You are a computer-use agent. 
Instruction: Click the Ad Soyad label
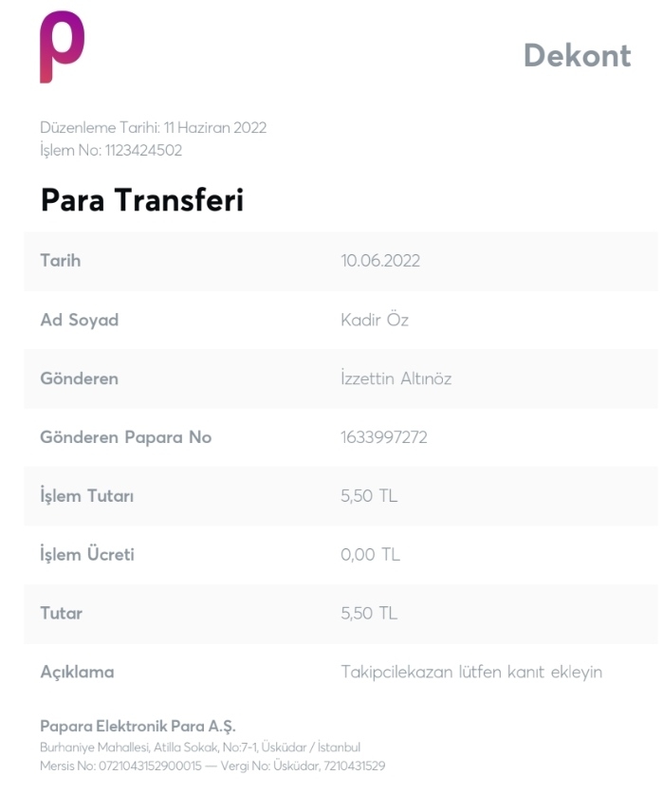point(80,320)
